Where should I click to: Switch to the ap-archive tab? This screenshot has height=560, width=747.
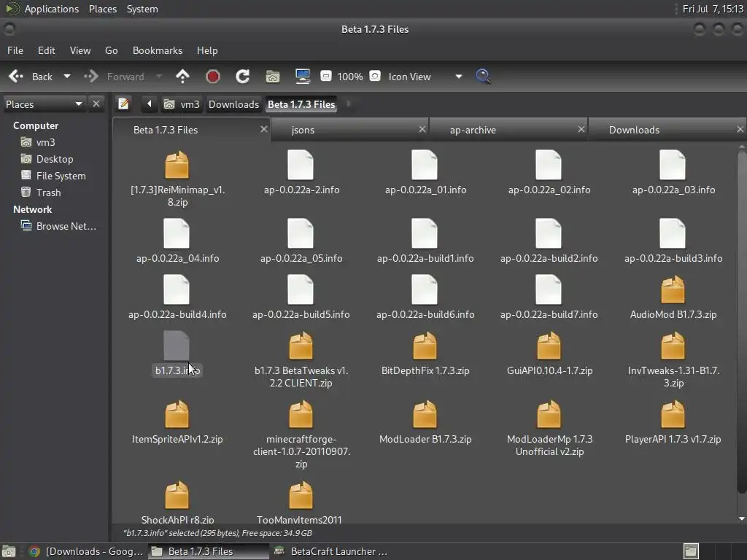pos(508,130)
